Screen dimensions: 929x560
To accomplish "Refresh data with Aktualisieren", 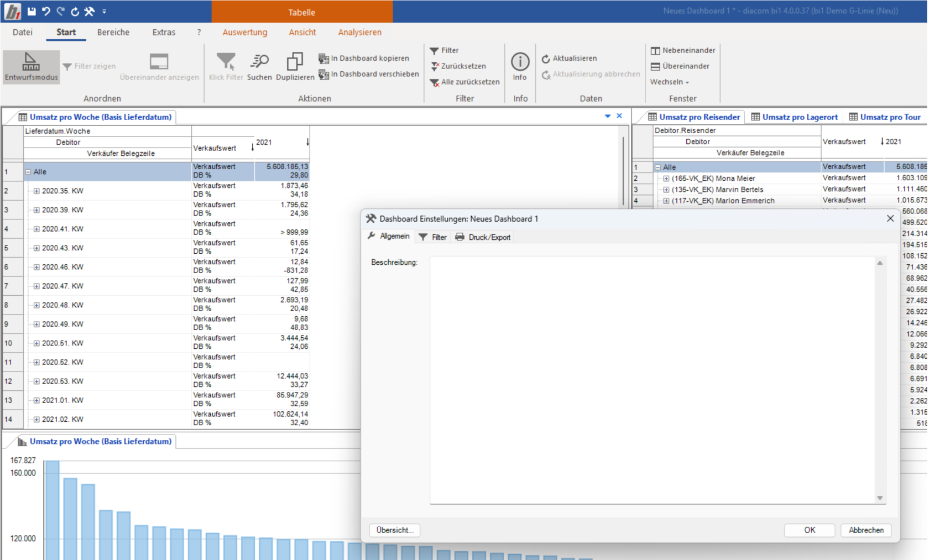I will click(569, 58).
